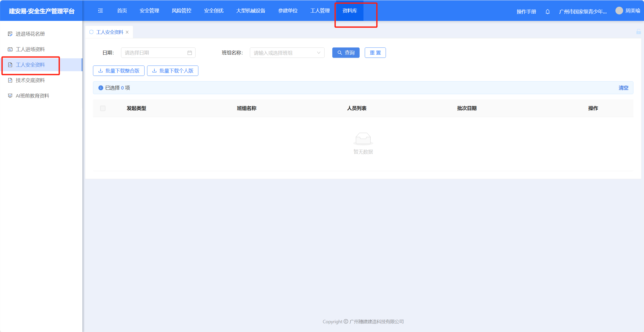Click the 重置 reset button
This screenshot has width=644, height=332.
[375, 53]
